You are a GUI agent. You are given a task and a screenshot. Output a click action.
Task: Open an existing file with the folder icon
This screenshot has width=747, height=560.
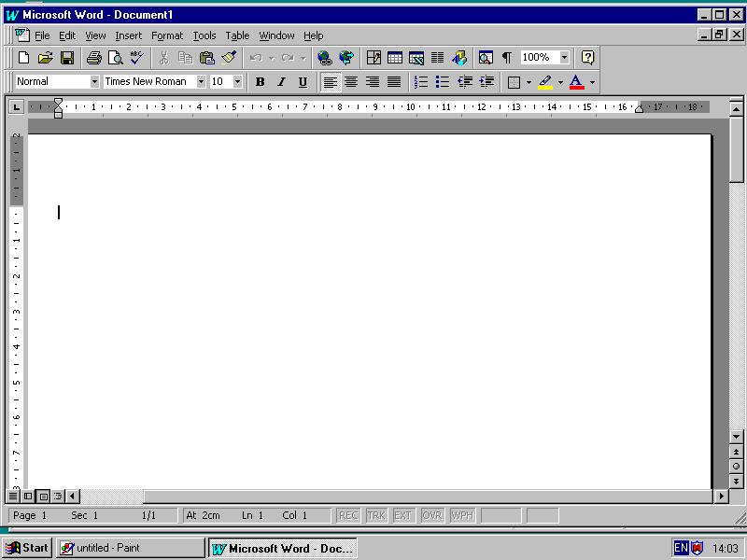45,58
